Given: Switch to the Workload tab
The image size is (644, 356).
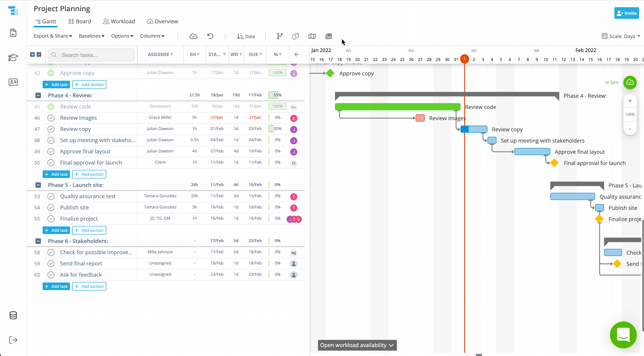Looking at the screenshot, I should [119, 21].
